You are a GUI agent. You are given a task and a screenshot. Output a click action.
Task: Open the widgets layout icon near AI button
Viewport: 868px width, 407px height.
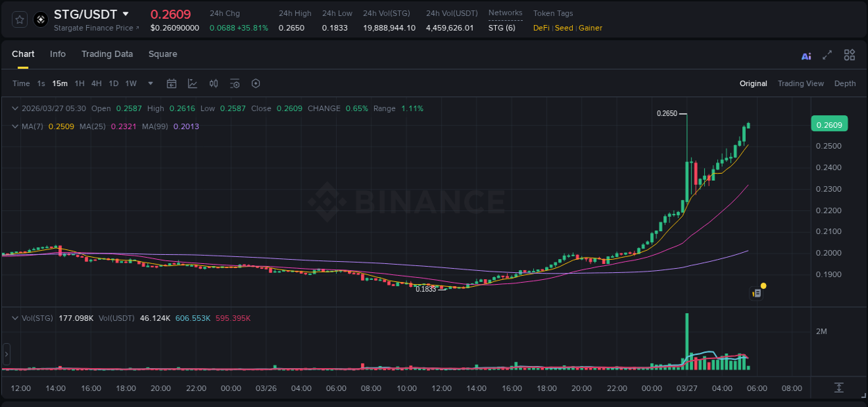(849, 55)
